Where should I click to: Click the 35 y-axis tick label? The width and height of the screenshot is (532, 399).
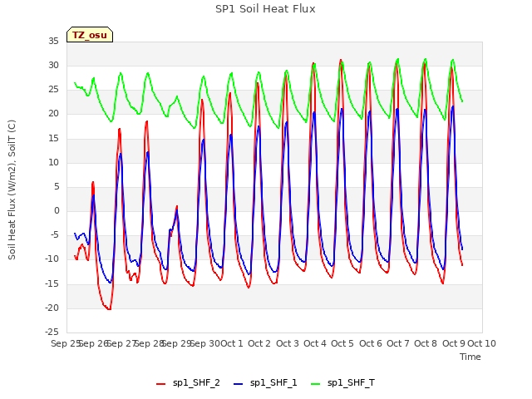tap(53, 41)
